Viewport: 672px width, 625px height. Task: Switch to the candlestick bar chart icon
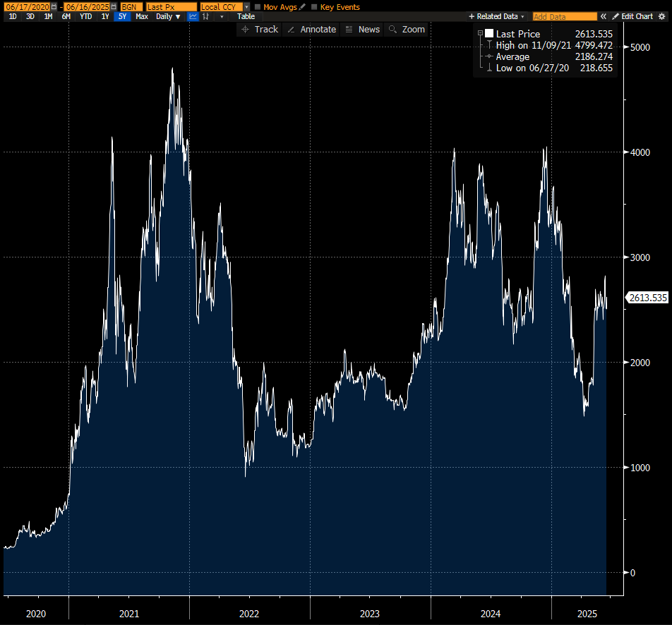(205, 16)
